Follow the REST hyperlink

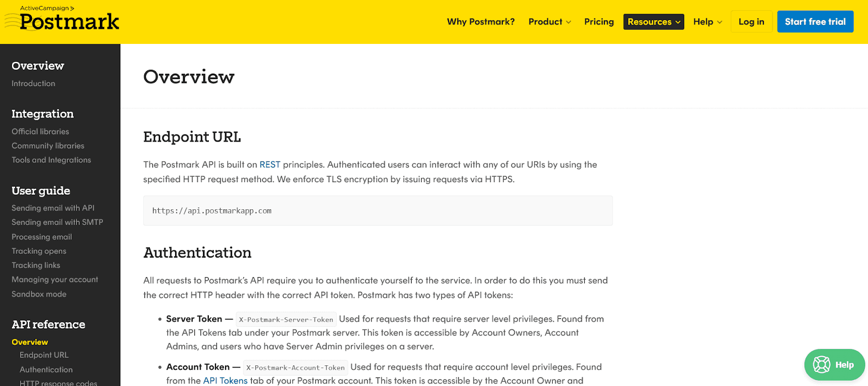tap(270, 165)
